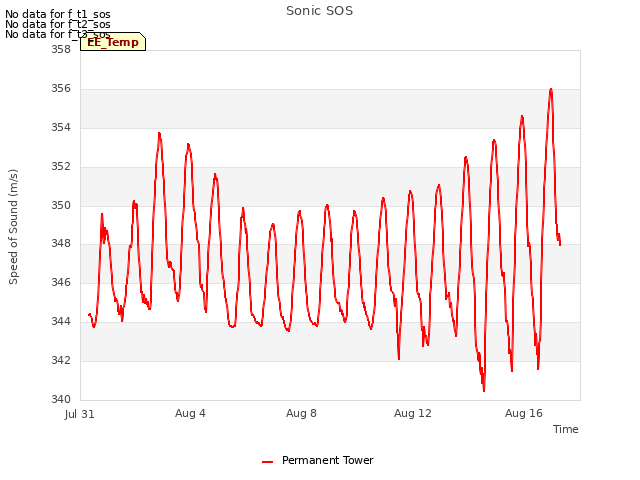Click the Aug 12 x-axis tick label
Screen dimensions: 640x480
[412, 413]
